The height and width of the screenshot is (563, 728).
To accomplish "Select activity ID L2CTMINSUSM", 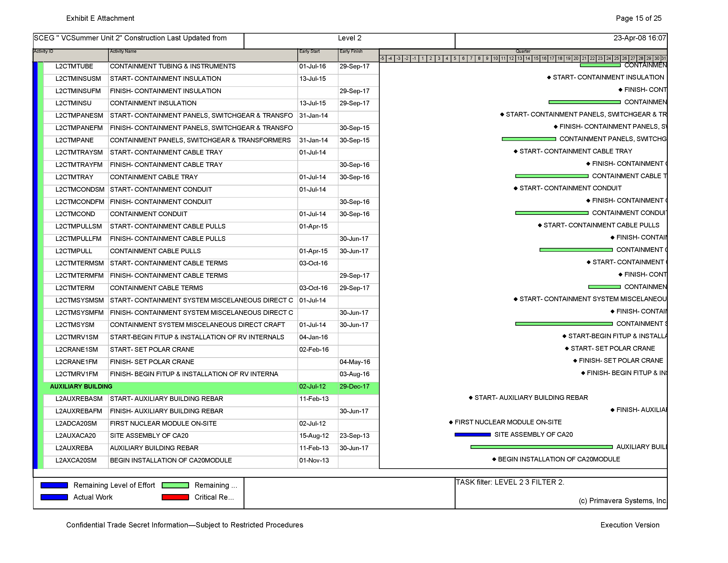I will click(78, 79).
